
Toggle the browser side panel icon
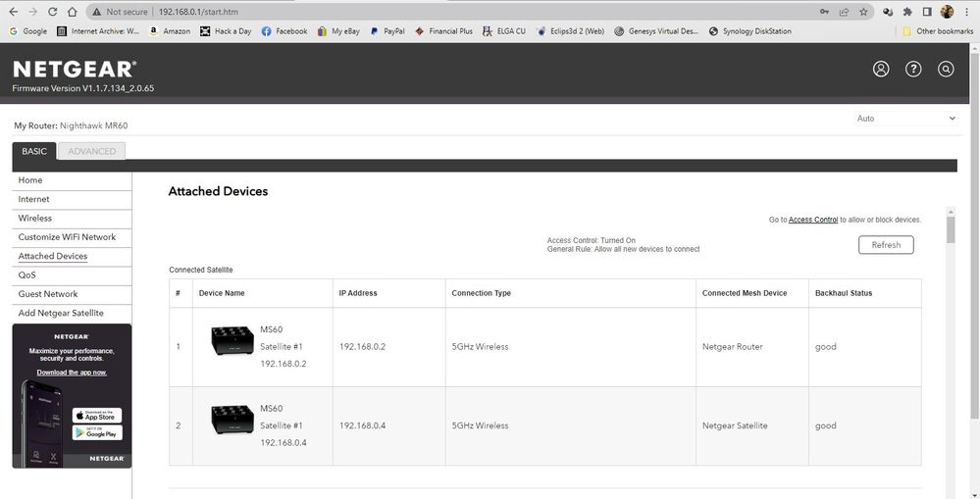(927, 12)
